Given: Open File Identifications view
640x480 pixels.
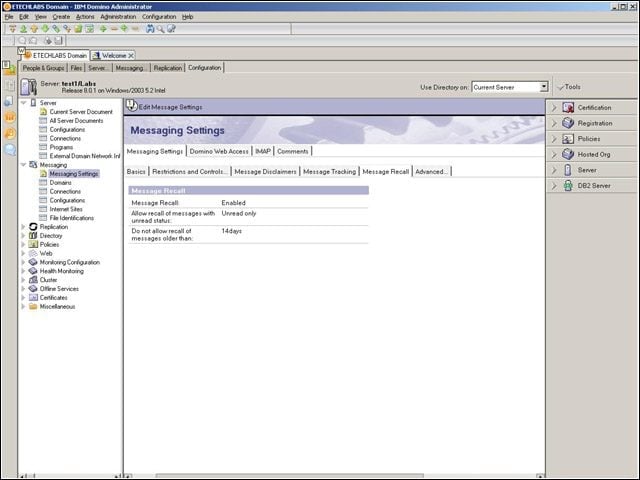Looking at the screenshot, I should [x=71, y=218].
